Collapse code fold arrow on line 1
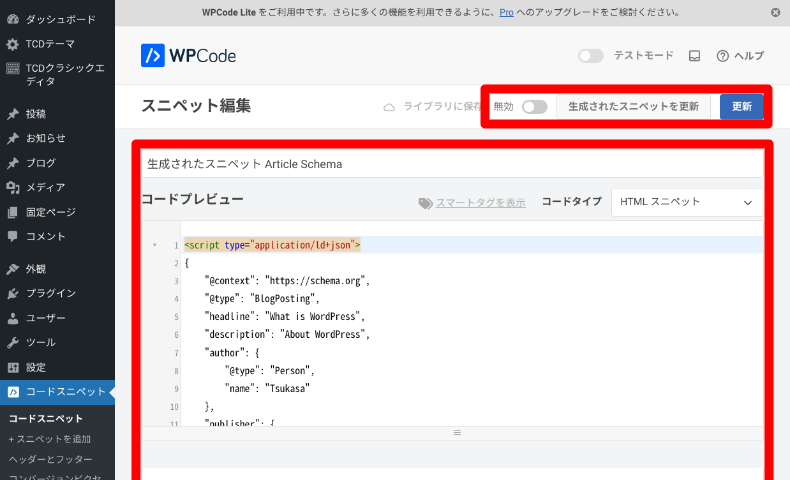The height and width of the screenshot is (480, 790). [155, 245]
